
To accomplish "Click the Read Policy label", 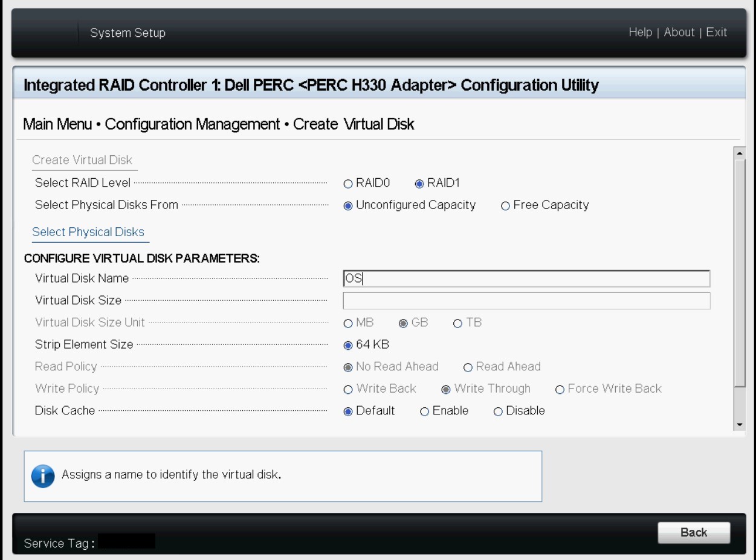I will [x=65, y=367].
